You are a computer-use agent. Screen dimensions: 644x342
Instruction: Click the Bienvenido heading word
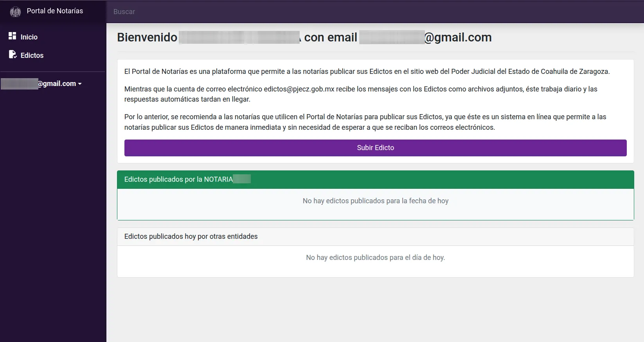(147, 38)
